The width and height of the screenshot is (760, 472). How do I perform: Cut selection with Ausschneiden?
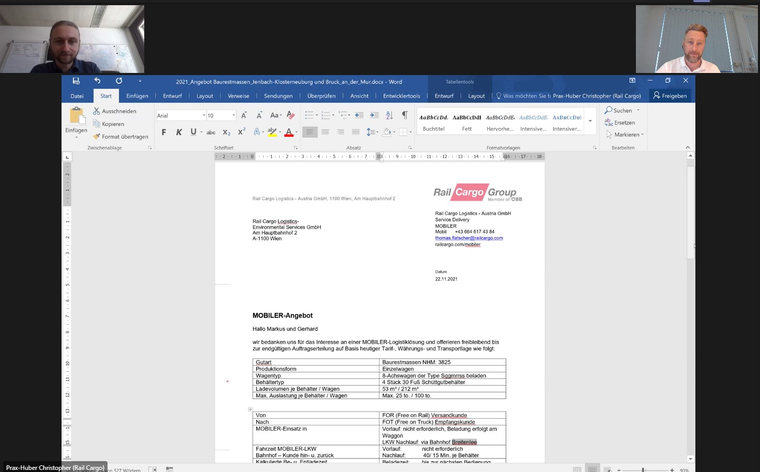point(115,111)
